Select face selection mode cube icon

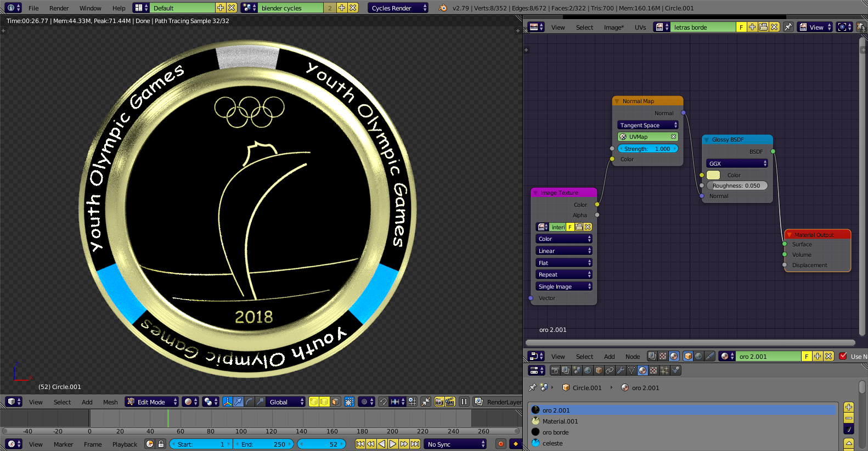pos(335,402)
